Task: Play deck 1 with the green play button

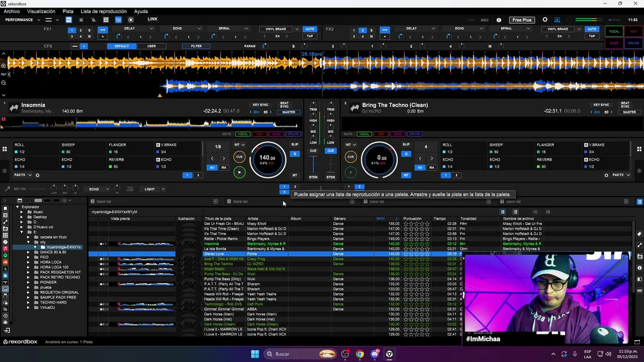Action: click(x=239, y=172)
